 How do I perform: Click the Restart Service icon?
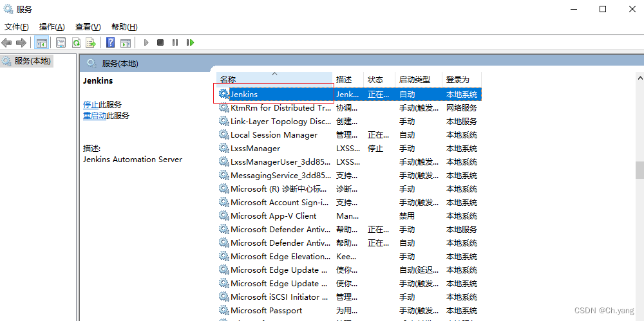(x=190, y=42)
